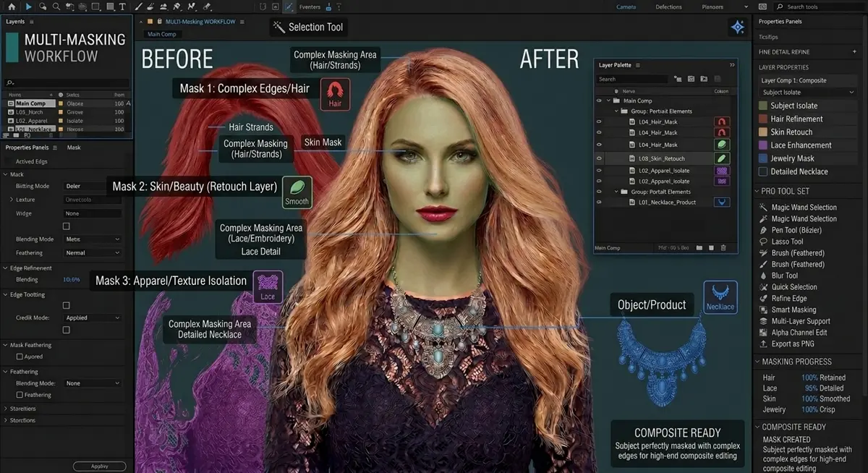This screenshot has width=868, height=473.
Task: Click the magnet snapping icon
Action: [262, 7]
